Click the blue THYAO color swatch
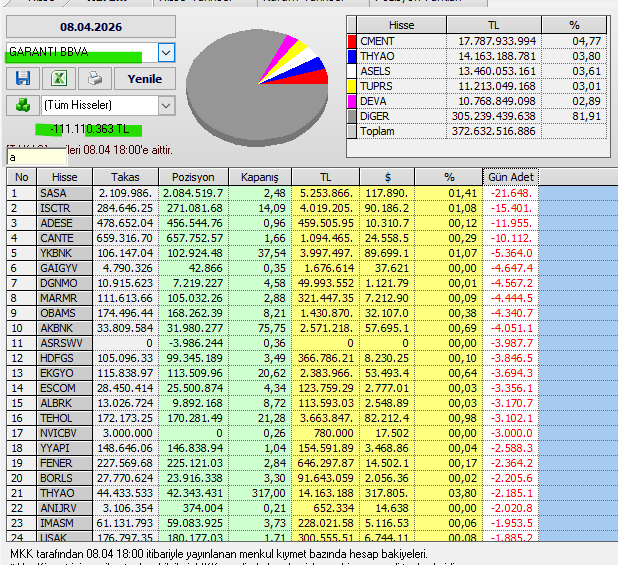The height and width of the screenshot is (565, 618). 352,56
